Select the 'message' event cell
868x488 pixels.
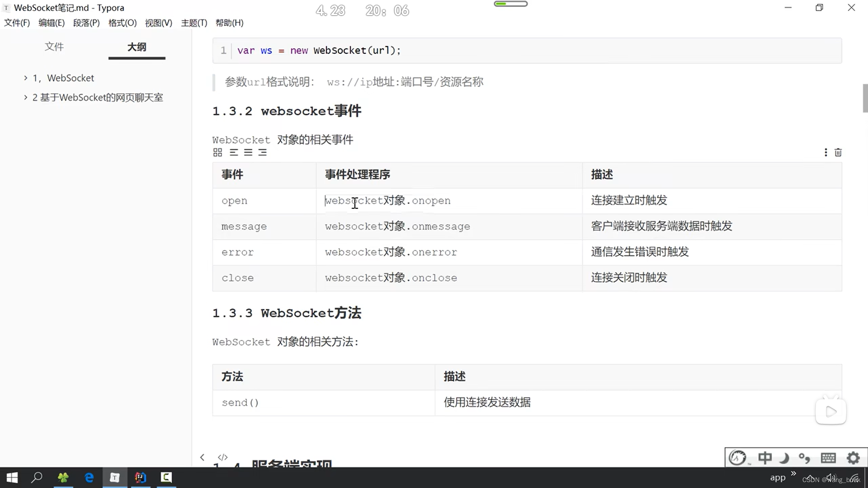pos(264,226)
